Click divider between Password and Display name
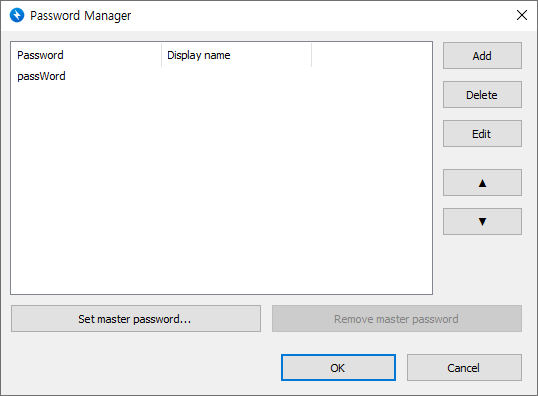The width and height of the screenshot is (538, 396). 161,55
